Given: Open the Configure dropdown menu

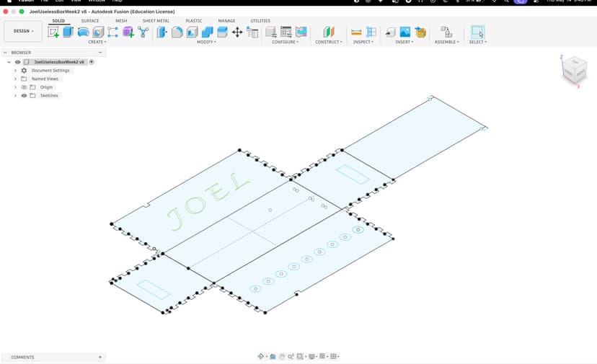Looking at the screenshot, I should pos(286,42).
